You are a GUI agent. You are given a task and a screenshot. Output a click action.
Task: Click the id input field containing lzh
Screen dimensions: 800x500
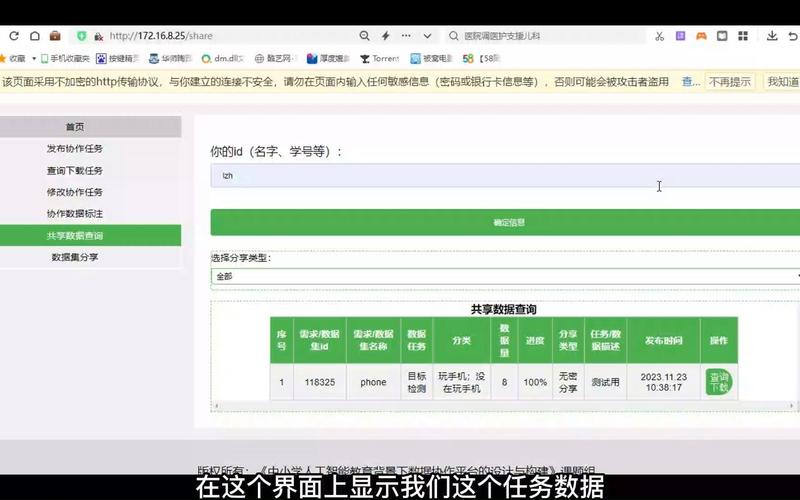point(505,176)
